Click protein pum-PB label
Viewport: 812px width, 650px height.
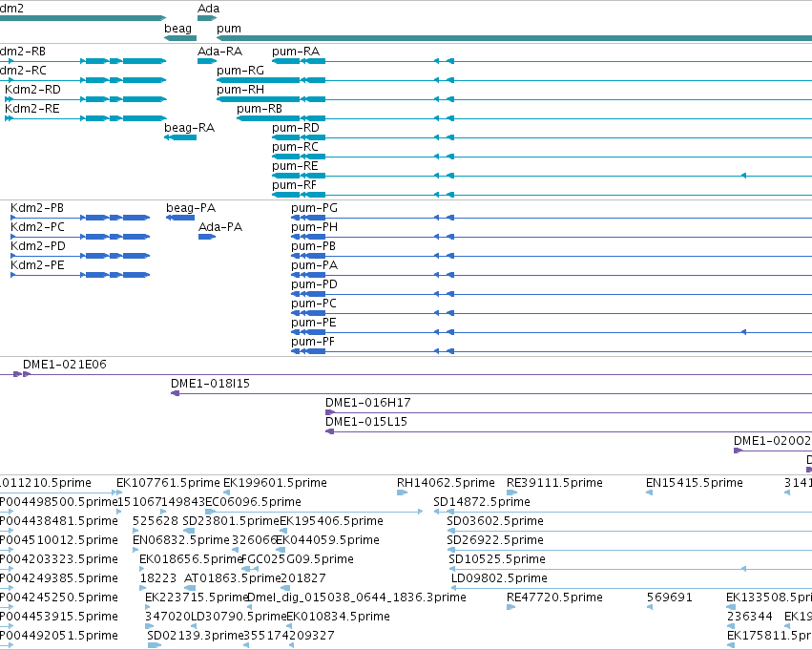(x=313, y=247)
